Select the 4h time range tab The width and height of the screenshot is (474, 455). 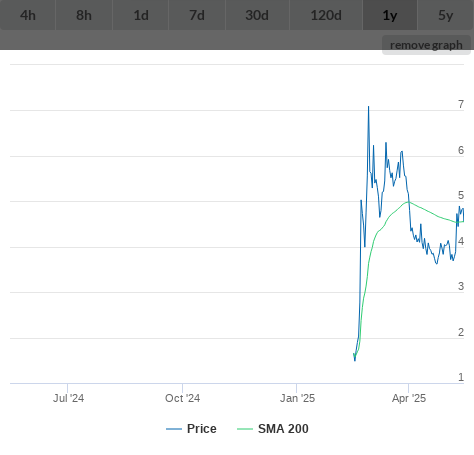28,15
